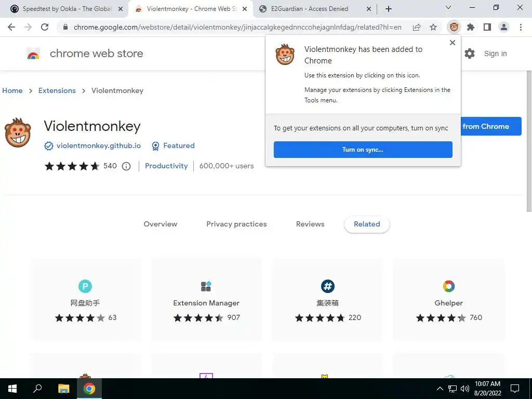Image resolution: width=532 pixels, height=399 pixels.
Task: Click the Extension Manager card icon
Action: [206, 286]
